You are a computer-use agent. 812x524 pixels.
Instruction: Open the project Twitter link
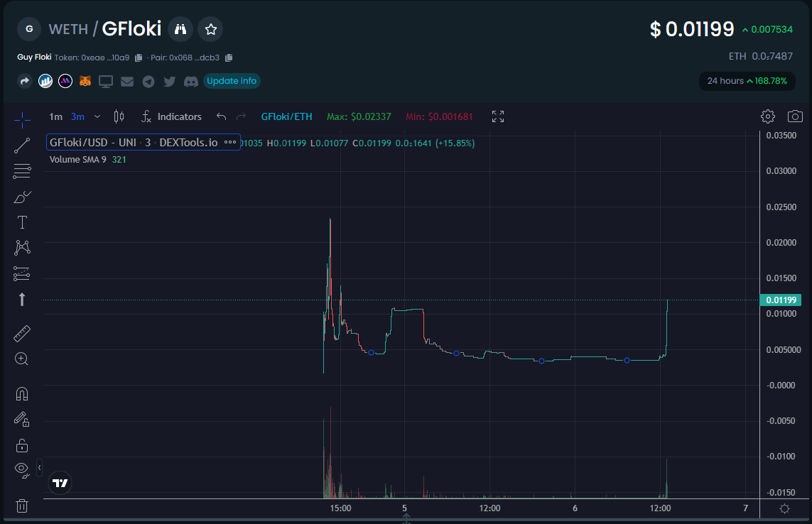[x=169, y=82]
